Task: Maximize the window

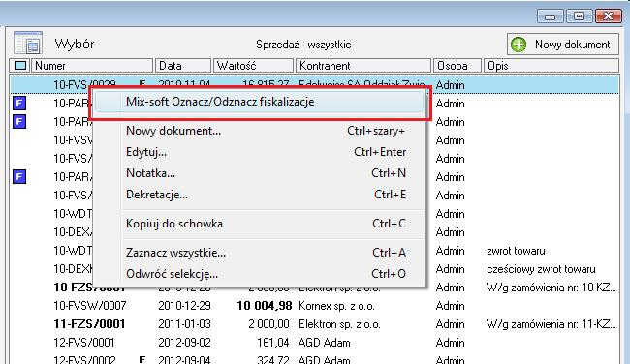Action: 579,16
